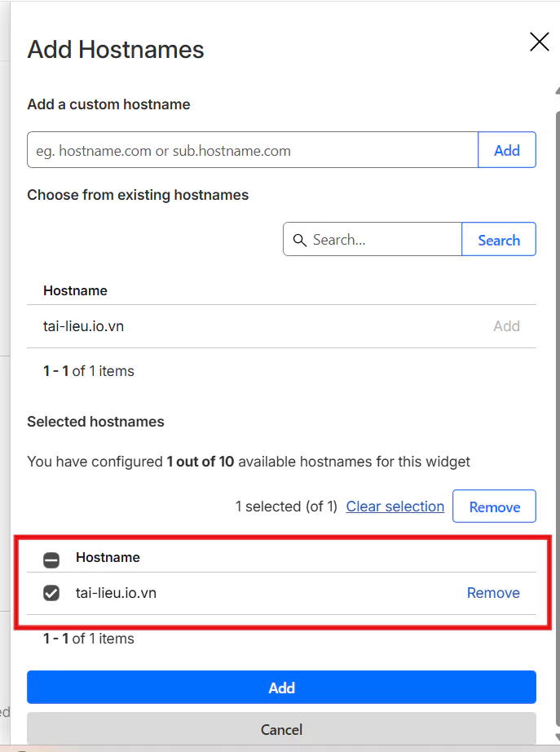Screen dimensions: 560x752
Task: Click Add beside the custom hostname field
Action: pos(506,150)
